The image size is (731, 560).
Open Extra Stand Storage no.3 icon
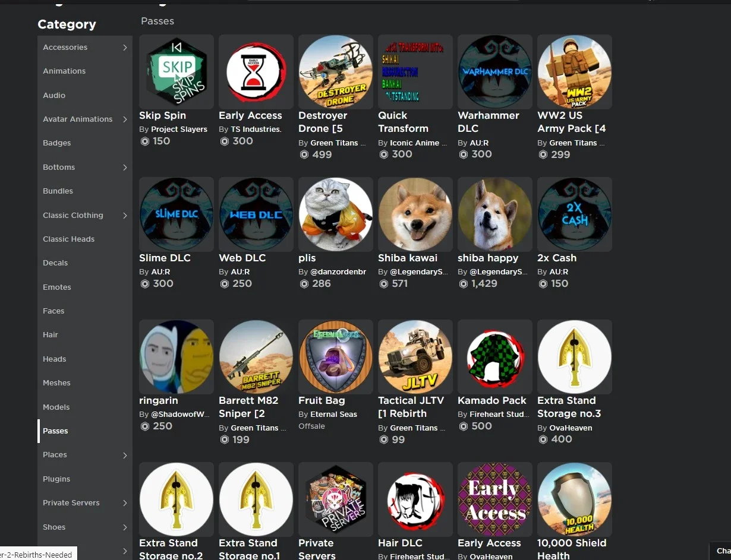click(x=575, y=357)
